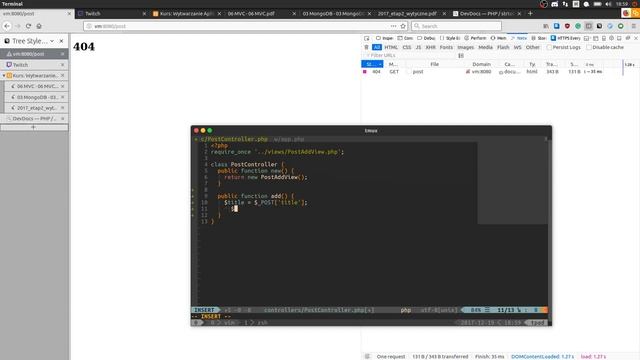Viewport: 640px width, 360px height.
Task: Open the Storage DevTools tab
Action: [539, 38]
